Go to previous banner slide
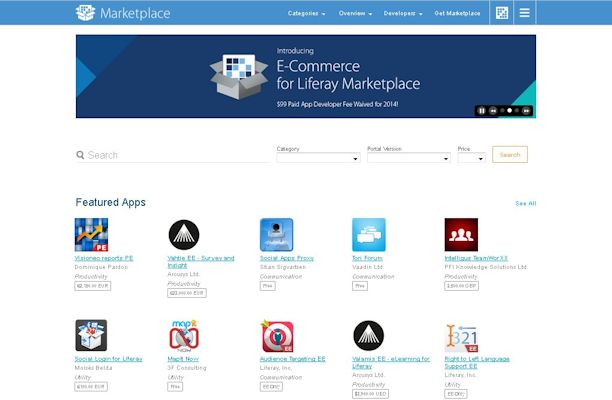The image size is (612, 400). 493,111
